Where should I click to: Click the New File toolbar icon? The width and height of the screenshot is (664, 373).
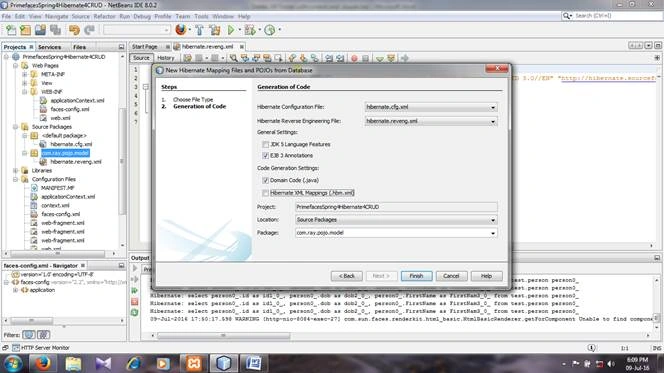[x=11, y=30]
